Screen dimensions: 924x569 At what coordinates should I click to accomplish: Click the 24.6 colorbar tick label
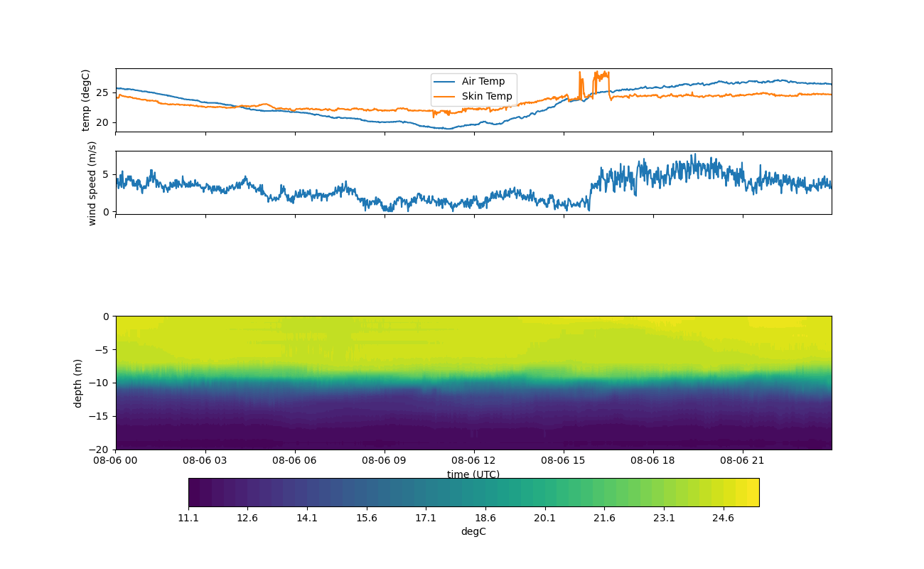pyautogui.click(x=723, y=519)
